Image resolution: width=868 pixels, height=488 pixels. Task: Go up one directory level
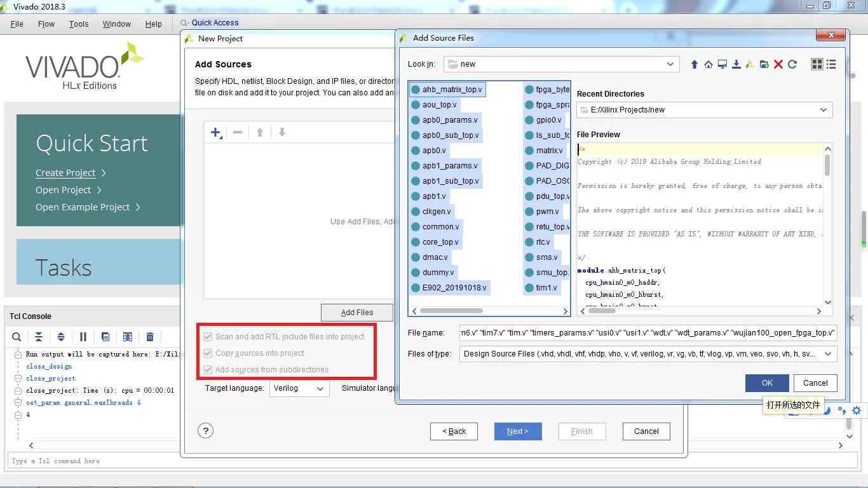(694, 64)
